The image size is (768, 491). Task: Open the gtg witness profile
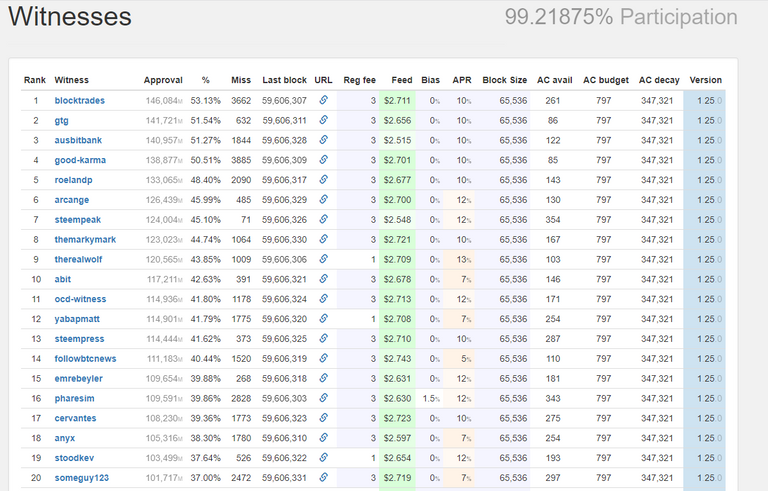point(61,121)
